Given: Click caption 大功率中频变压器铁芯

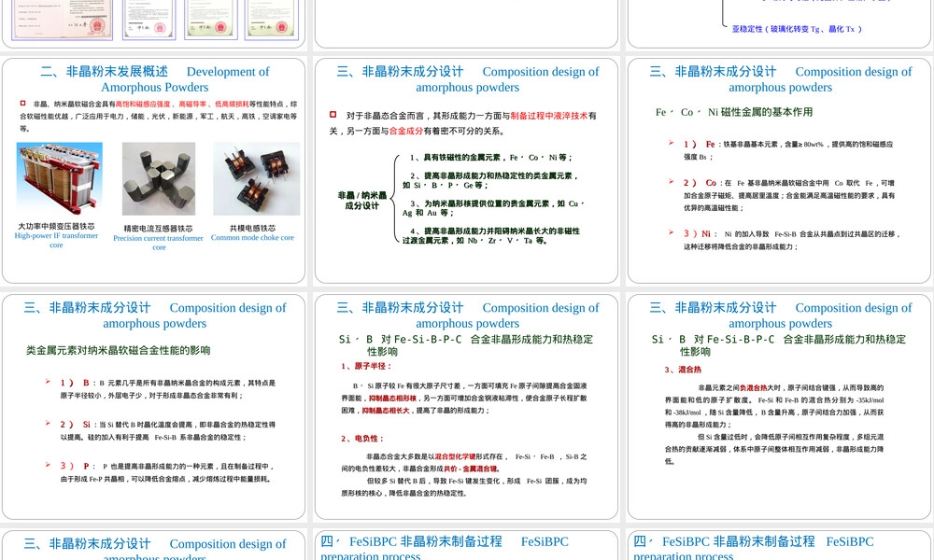Looking at the screenshot, I should pyautogui.click(x=56, y=226).
